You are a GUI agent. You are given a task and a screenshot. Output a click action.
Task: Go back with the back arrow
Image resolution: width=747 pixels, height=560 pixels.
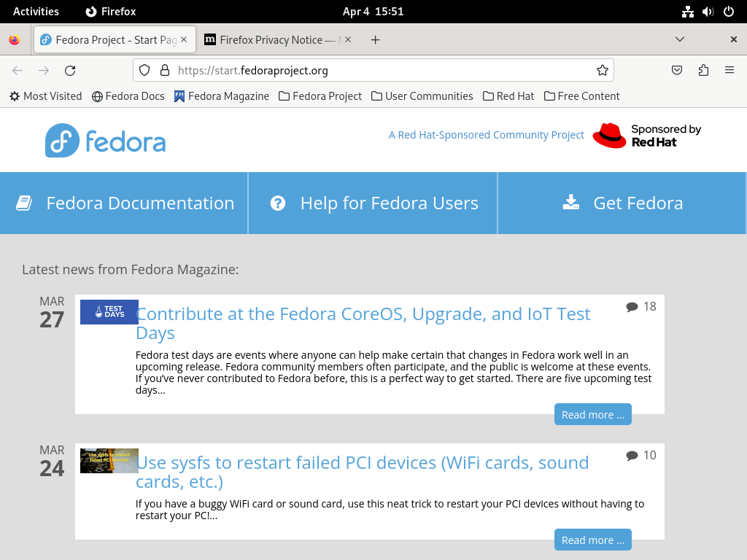18,71
